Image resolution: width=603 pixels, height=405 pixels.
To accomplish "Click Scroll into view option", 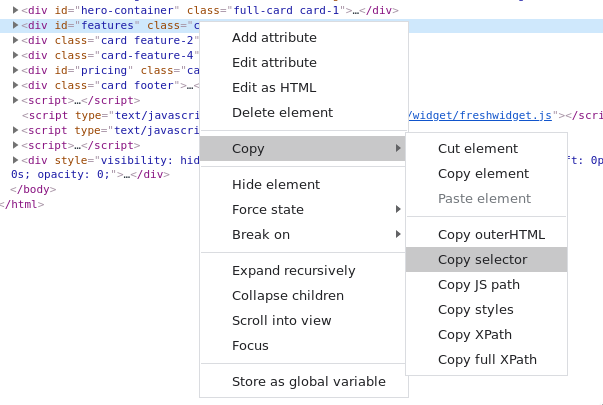I will click(281, 320).
